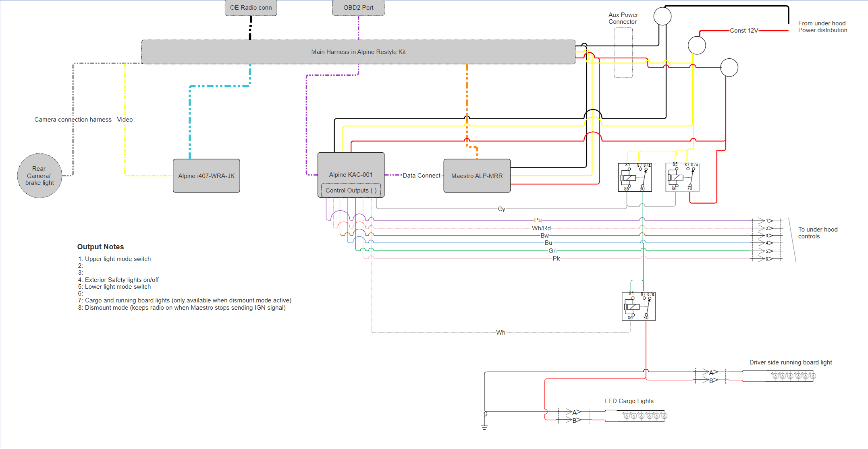Click the Bu wire label
Screen dimensions: 868x449
coord(548,243)
